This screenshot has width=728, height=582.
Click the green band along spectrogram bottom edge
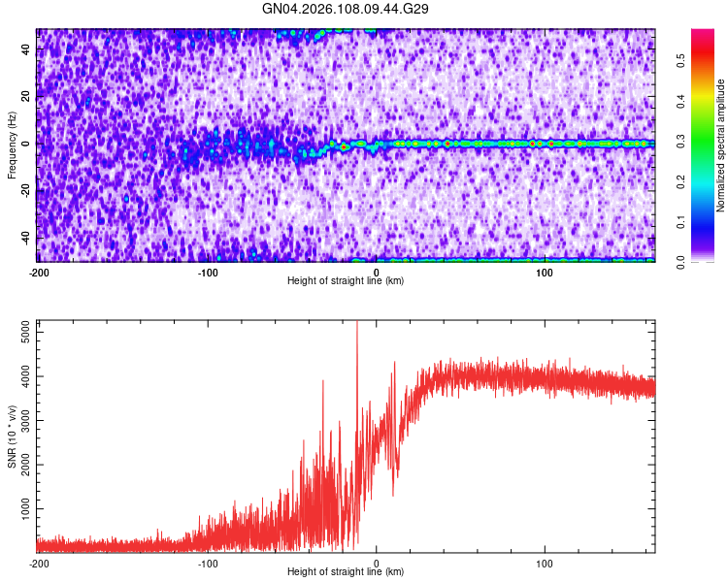[503, 260]
